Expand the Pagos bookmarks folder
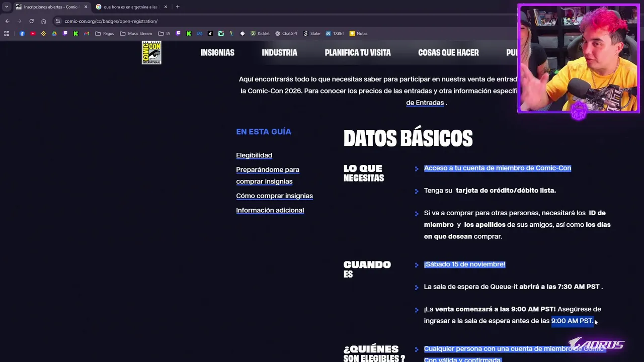Viewport: 644px width, 362px height. [105, 34]
